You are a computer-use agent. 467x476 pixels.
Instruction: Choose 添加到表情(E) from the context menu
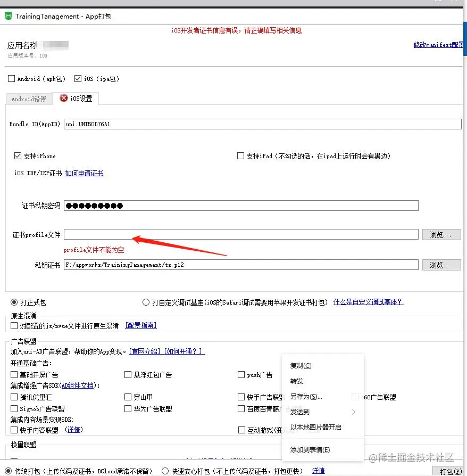tap(323, 450)
